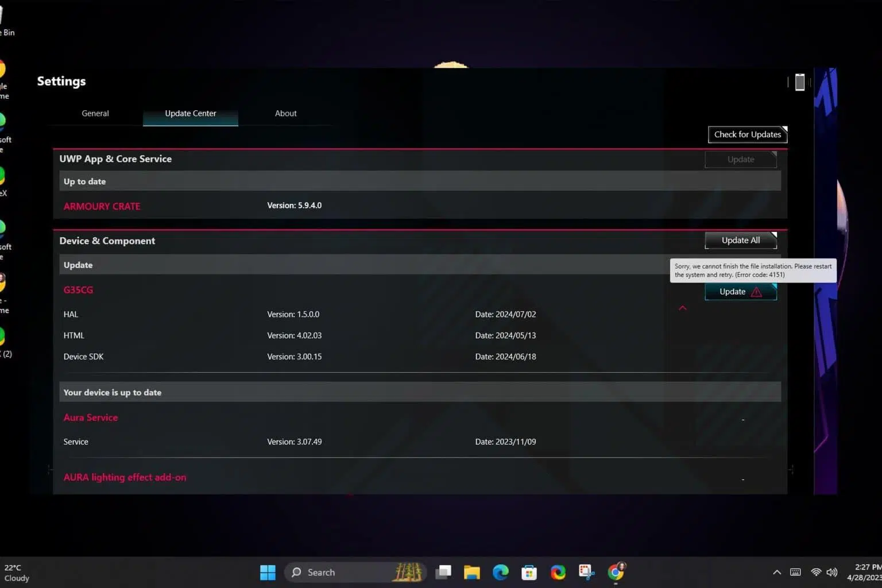This screenshot has width=882, height=588.
Task: Open Snipping Tool from the taskbar
Action: click(586, 572)
